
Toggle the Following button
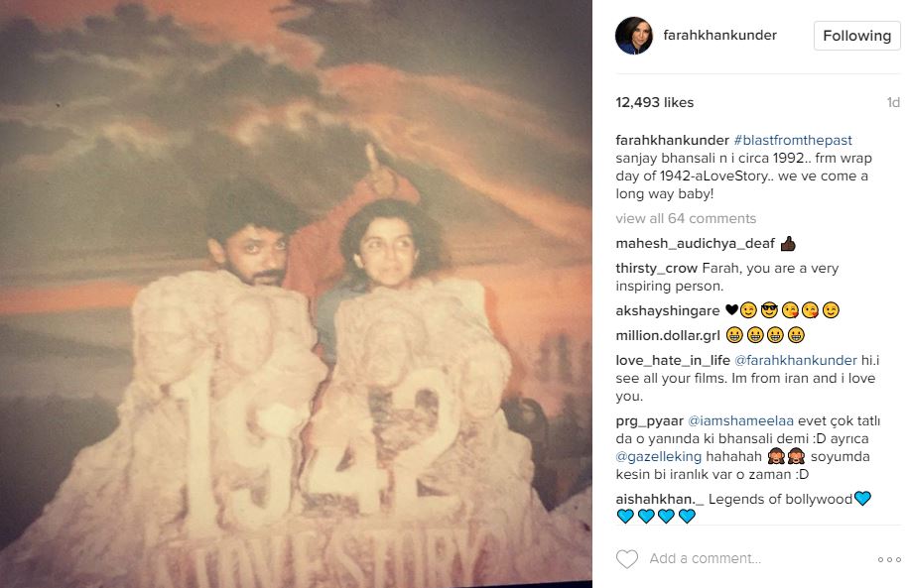point(856,36)
